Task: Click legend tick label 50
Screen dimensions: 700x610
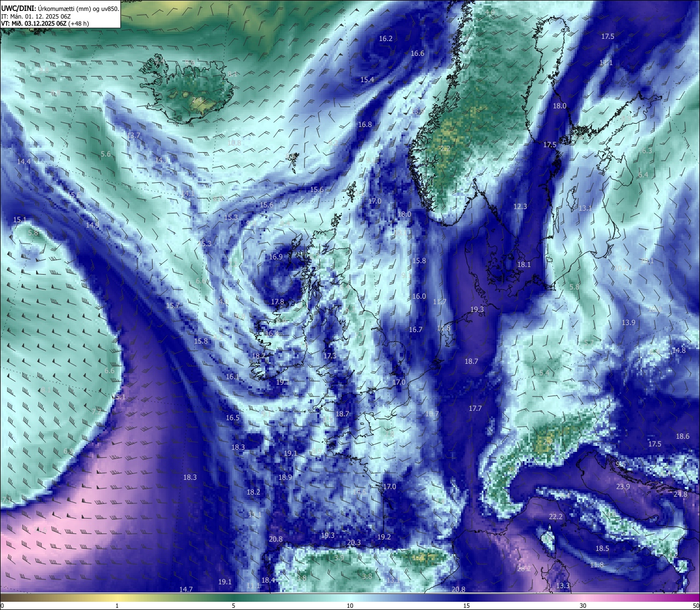Action: [696, 606]
